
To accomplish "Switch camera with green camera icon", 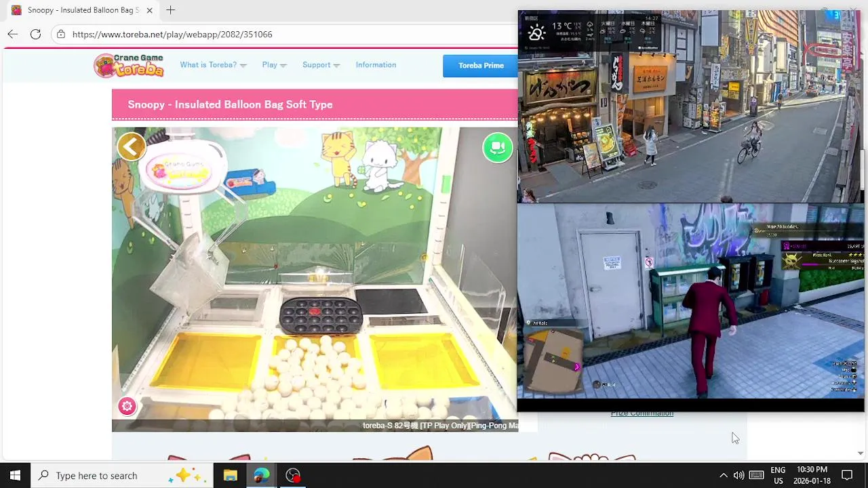I will coord(498,148).
